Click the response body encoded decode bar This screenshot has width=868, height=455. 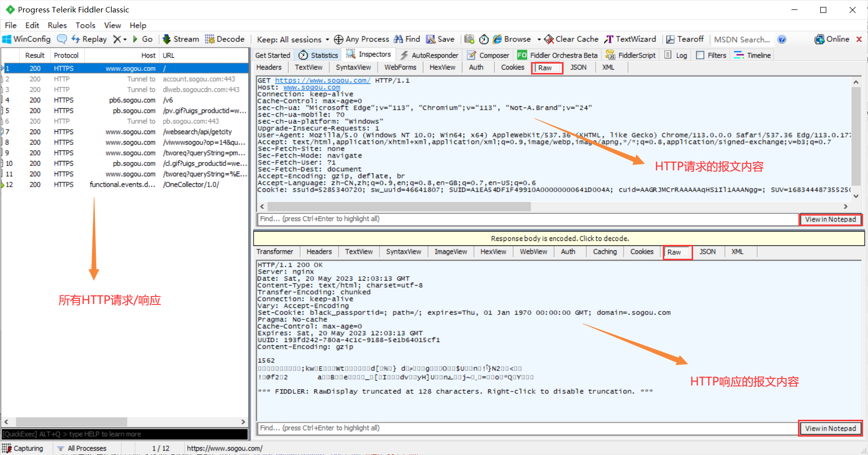pos(559,238)
